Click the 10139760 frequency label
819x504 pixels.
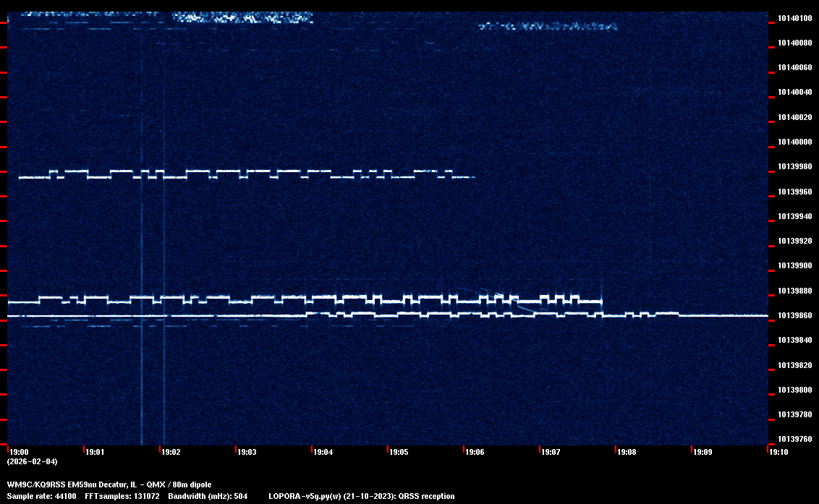(794, 439)
